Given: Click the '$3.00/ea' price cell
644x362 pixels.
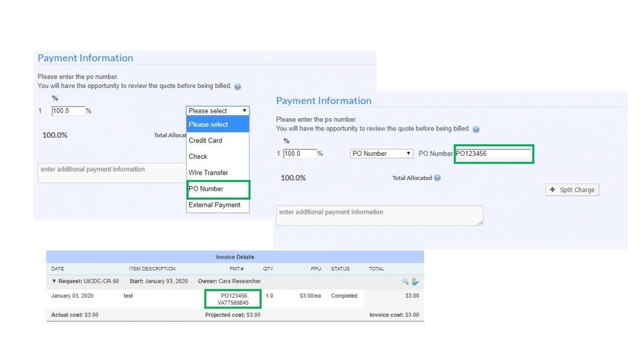Looking at the screenshot, I should [310, 295].
